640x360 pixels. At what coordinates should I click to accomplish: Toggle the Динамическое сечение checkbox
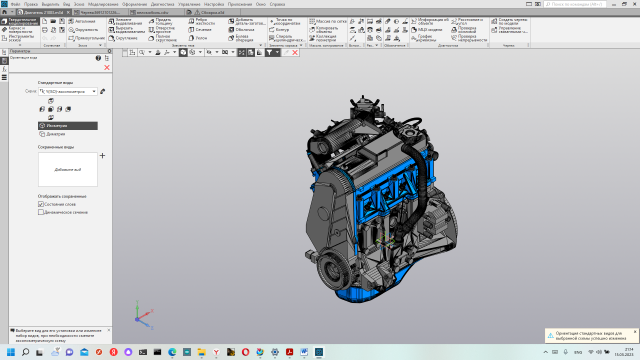41,212
